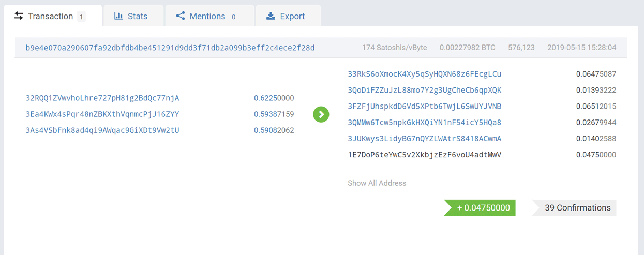Viewport: 644px width, 255px height.
Task: Click address 1E7DoP6teYwC5v2XkbjzEzF6voU4adtMwV
Action: pos(425,155)
